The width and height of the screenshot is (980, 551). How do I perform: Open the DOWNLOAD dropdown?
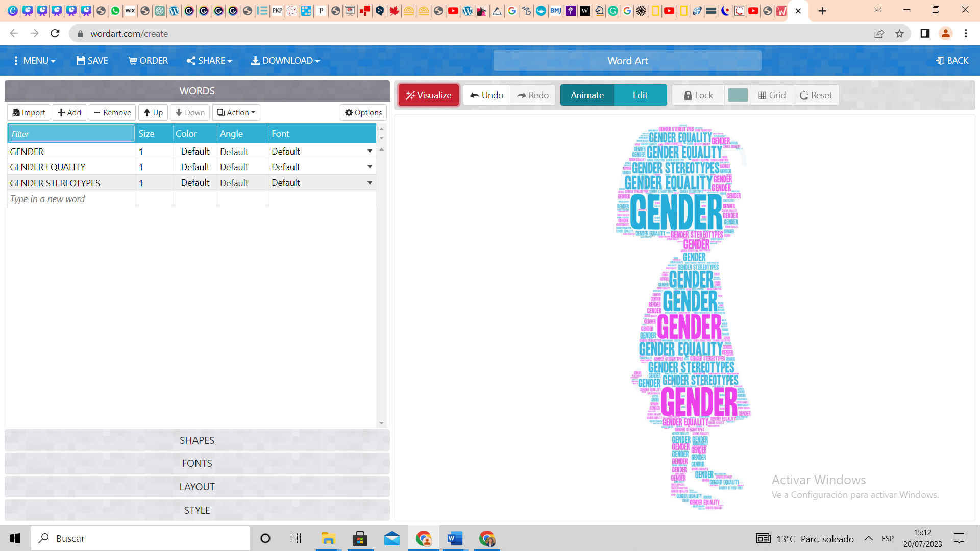click(x=285, y=60)
